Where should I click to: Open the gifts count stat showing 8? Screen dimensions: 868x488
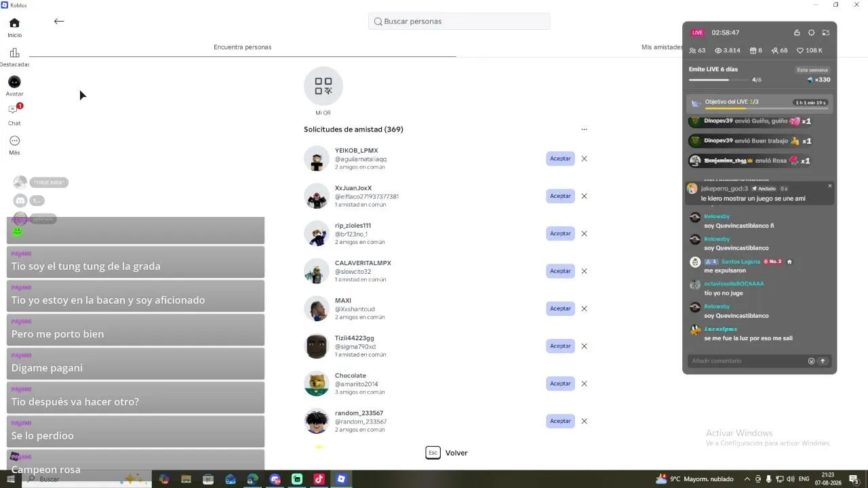(756, 51)
